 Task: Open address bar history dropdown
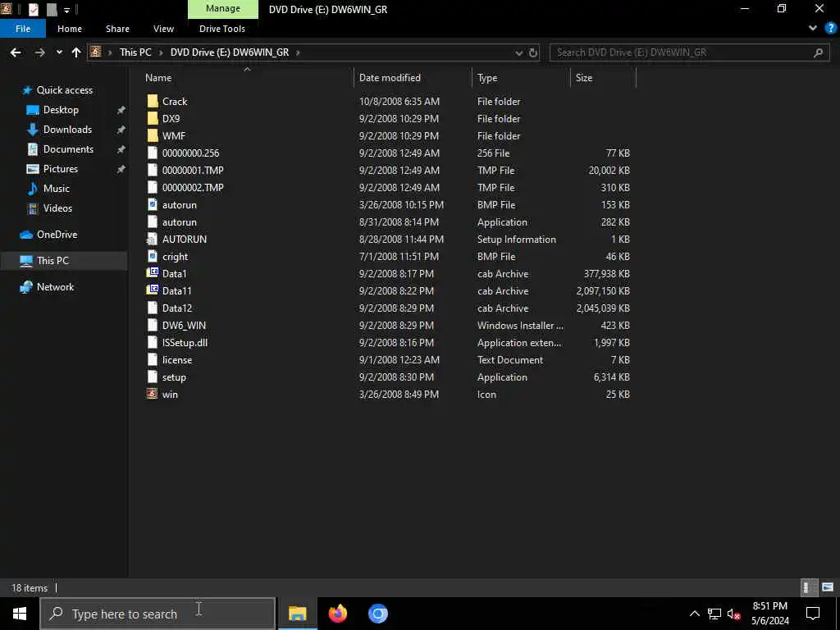(x=518, y=52)
